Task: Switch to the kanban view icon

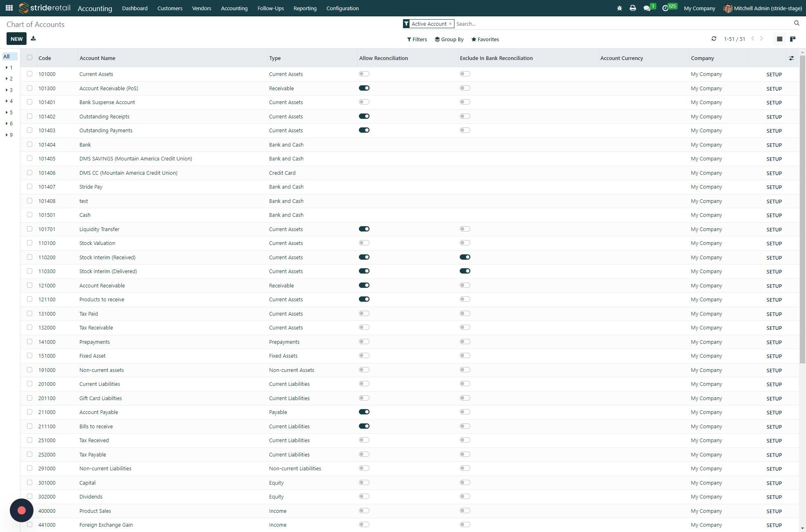Action: coord(793,39)
